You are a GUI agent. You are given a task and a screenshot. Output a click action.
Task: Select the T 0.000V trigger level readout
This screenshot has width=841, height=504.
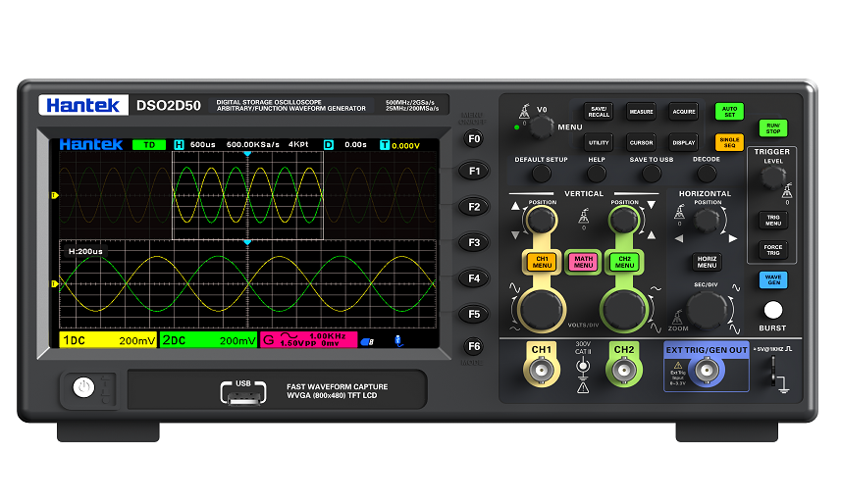pyautogui.click(x=399, y=145)
